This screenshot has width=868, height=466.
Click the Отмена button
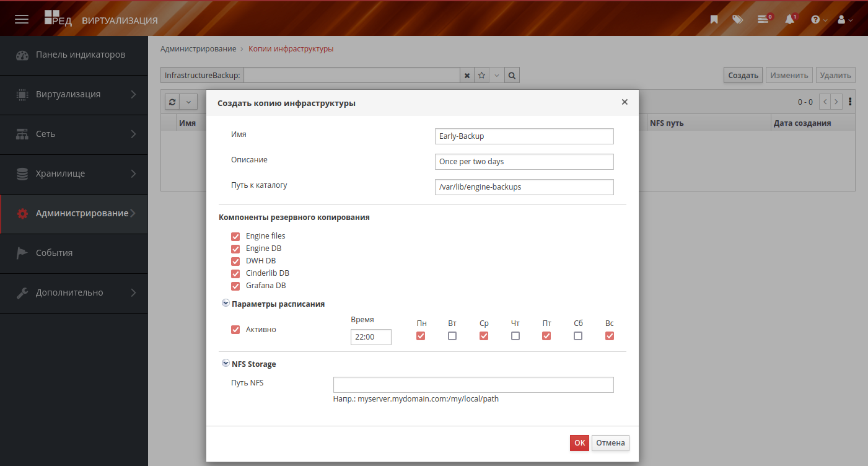coord(610,443)
